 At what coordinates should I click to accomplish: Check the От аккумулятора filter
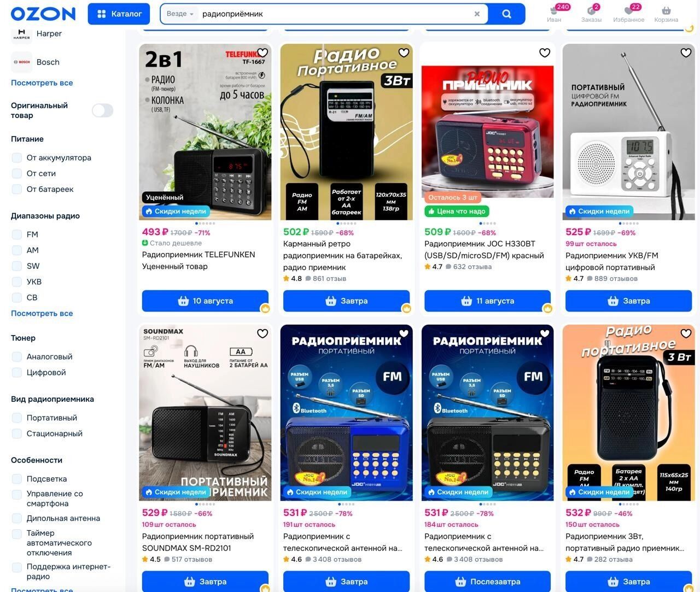(x=17, y=157)
